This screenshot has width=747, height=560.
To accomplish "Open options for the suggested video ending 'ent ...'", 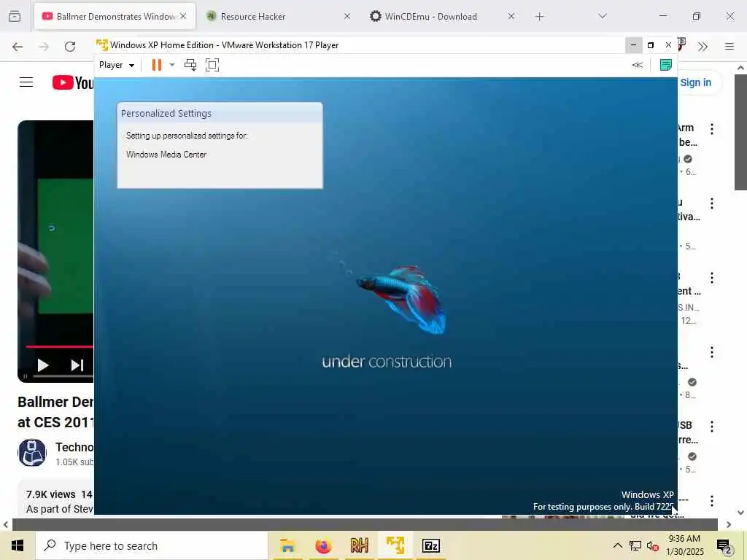I will 712,278.
